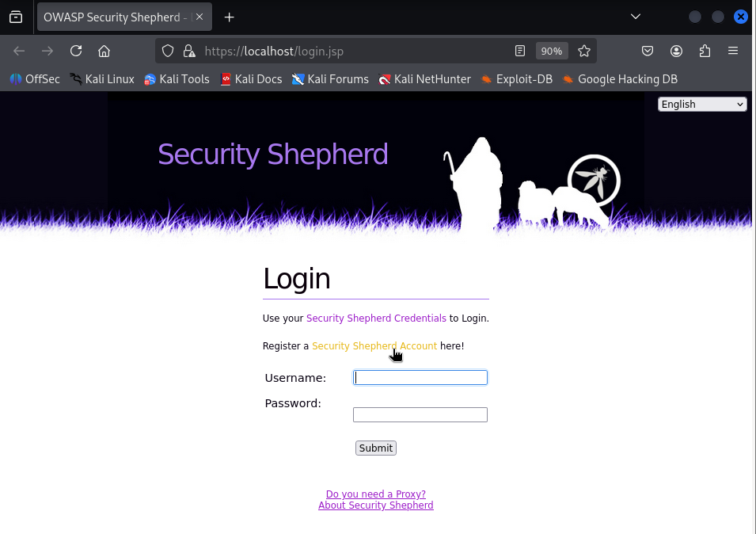Click the Security Shepherd Credentials purple text

tap(376, 318)
